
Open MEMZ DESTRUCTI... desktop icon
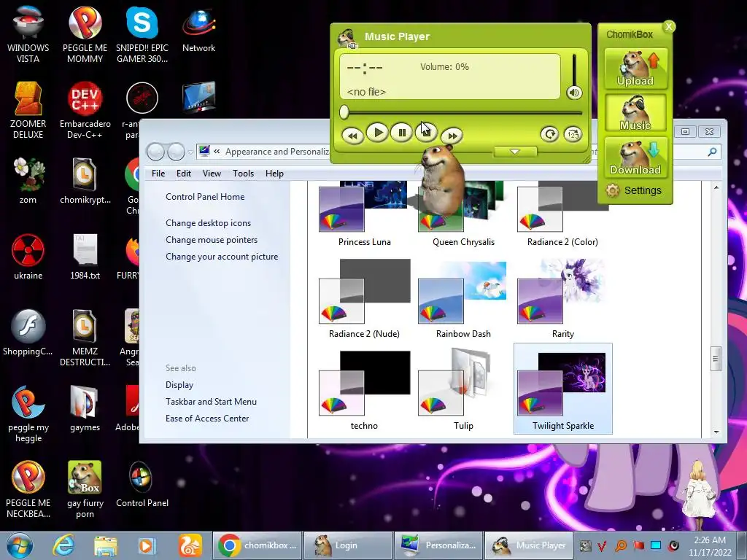click(x=85, y=338)
